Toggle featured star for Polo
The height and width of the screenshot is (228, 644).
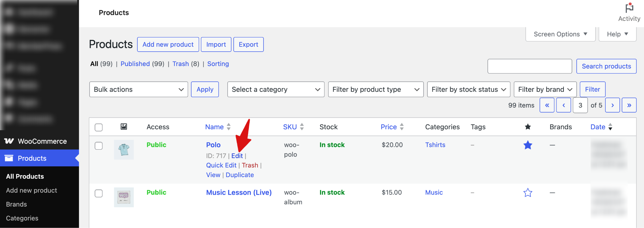coord(528,145)
